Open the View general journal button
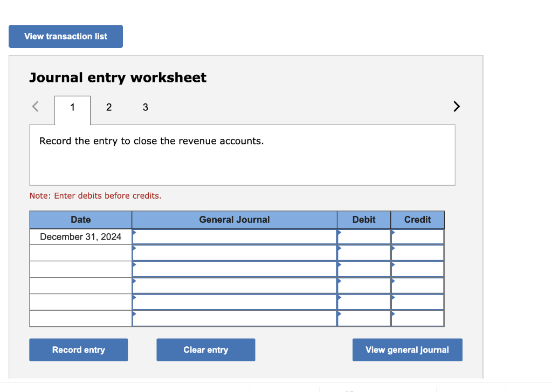Screen dimensions: 552x392 point(407,349)
